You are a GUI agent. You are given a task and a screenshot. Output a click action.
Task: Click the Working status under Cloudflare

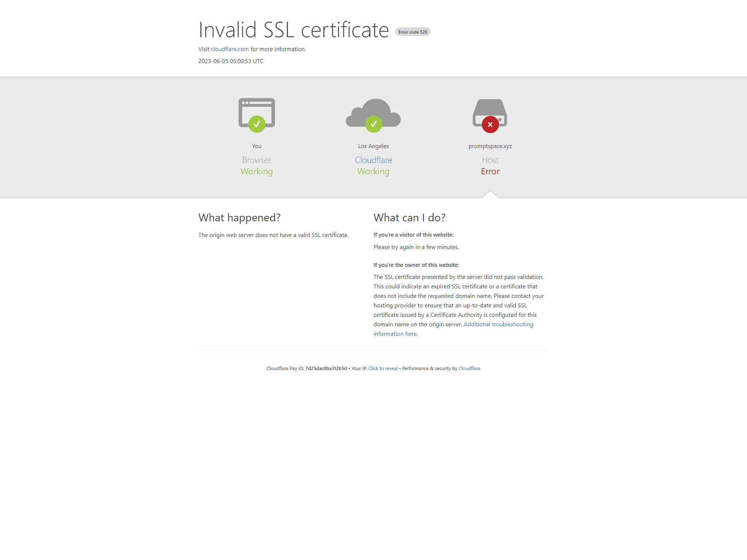373,172
